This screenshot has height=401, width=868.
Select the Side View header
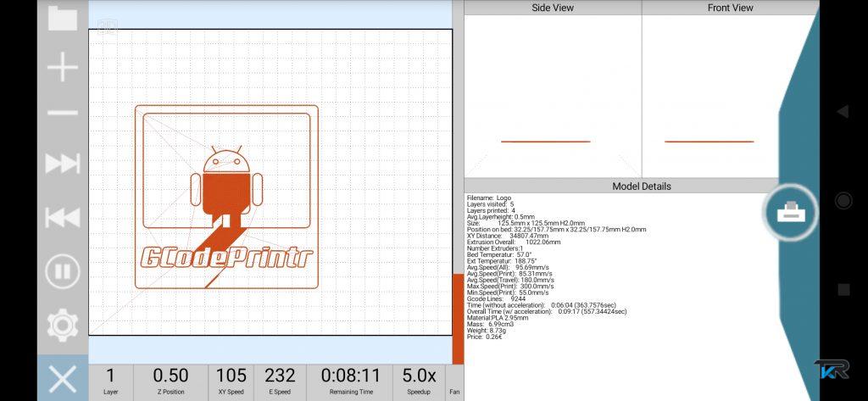553,8
